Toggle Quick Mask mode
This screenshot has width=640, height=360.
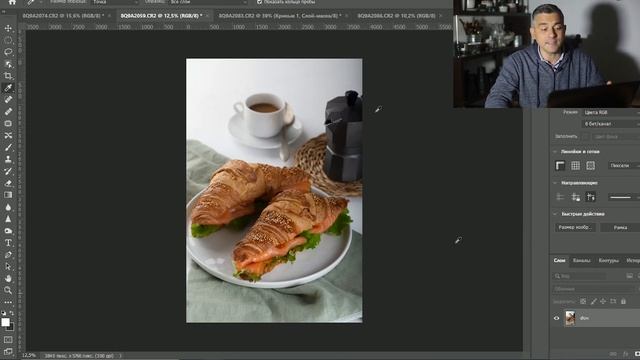[8, 340]
